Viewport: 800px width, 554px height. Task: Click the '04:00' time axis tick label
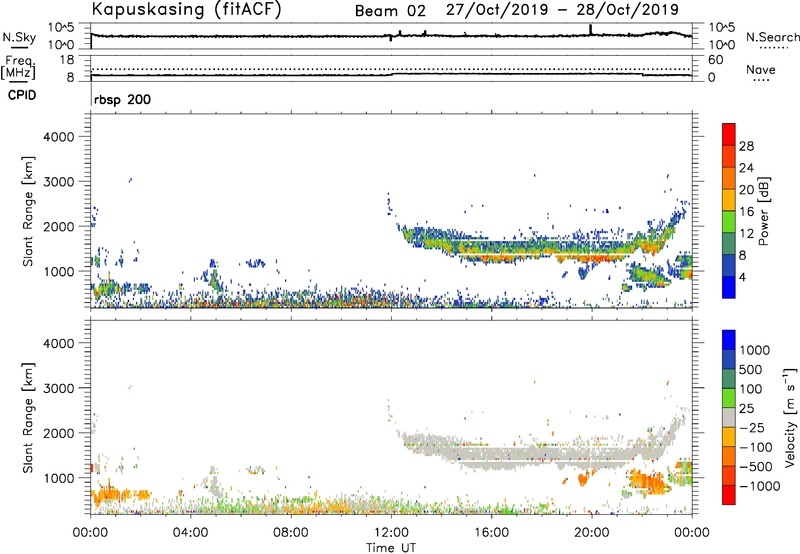click(191, 533)
